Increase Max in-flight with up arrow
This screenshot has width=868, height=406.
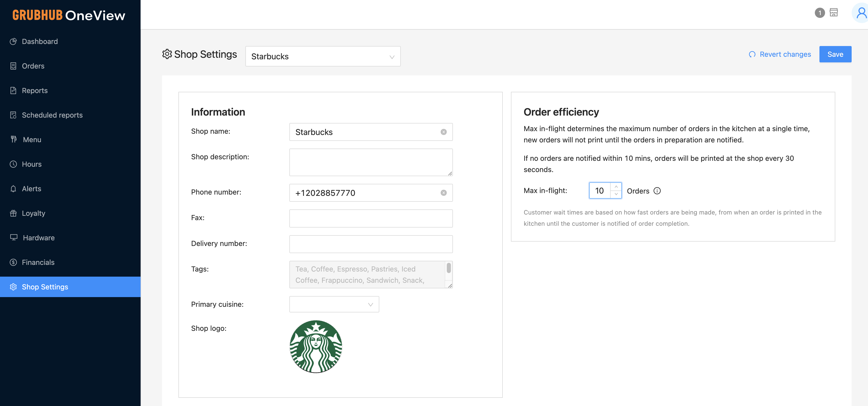[616, 187]
